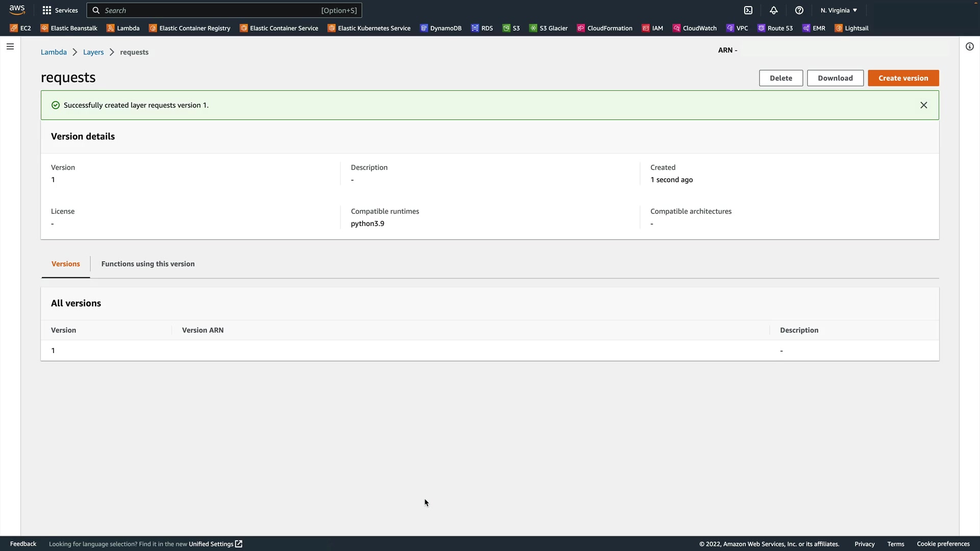Switch to Functions using this version tab
The height and width of the screenshot is (551, 980).
point(148,264)
